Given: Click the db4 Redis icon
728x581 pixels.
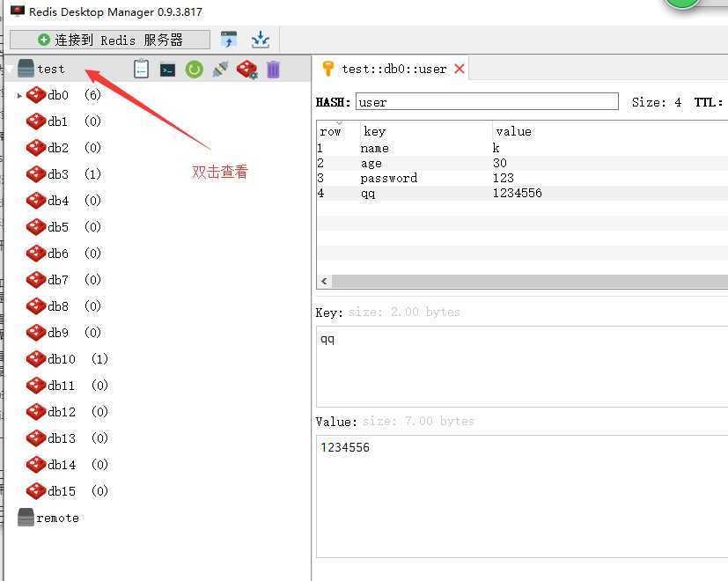Looking at the screenshot, I should [36, 201].
